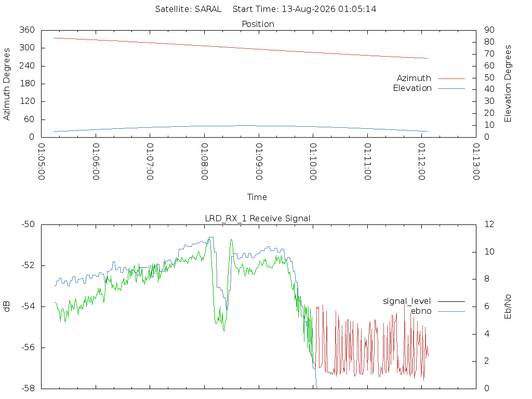Image resolution: width=532 pixels, height=399 pixels.
Task: Click the 'Position' plot title
Action: (x=258, y=24)
